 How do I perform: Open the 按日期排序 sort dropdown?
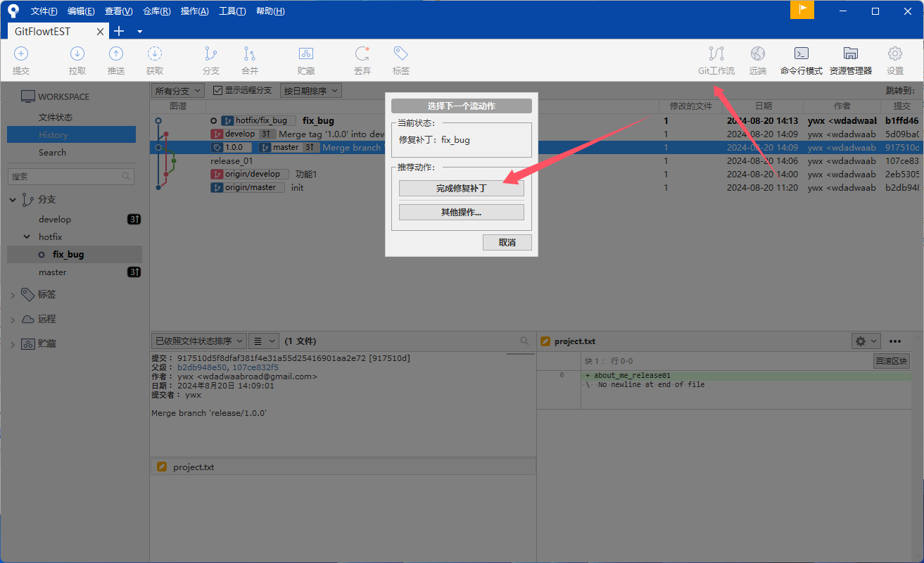310,91
